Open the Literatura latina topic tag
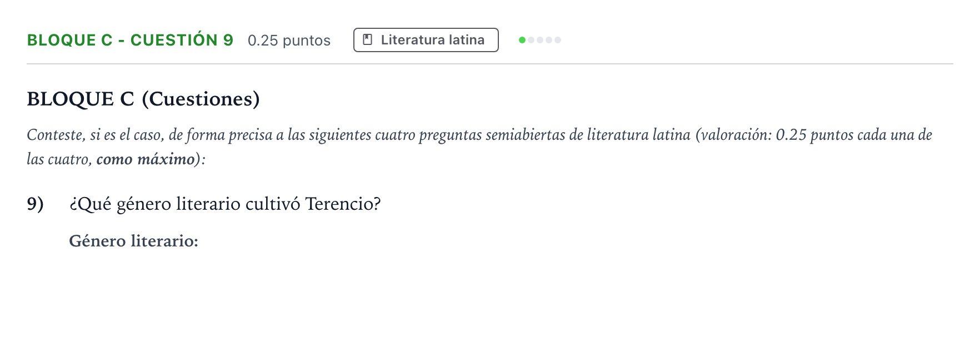 426,40
